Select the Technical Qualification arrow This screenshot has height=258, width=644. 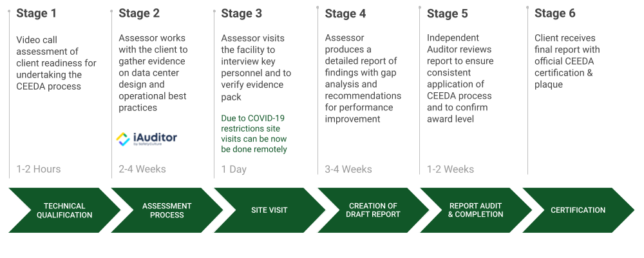[x=64, y=210]
